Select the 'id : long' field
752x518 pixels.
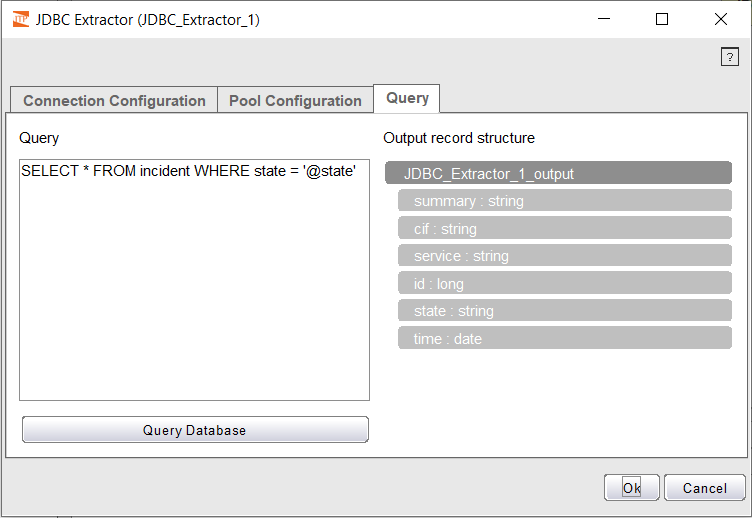565,283
